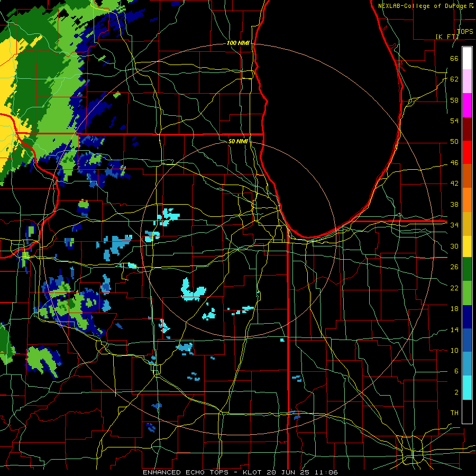
Task: Click the "100 NMI" range ring label
Action: click(x=238, y=43)
